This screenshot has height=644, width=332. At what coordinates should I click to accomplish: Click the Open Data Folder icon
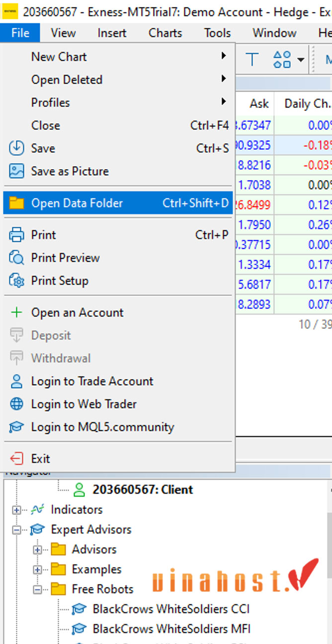pos(16,203)
